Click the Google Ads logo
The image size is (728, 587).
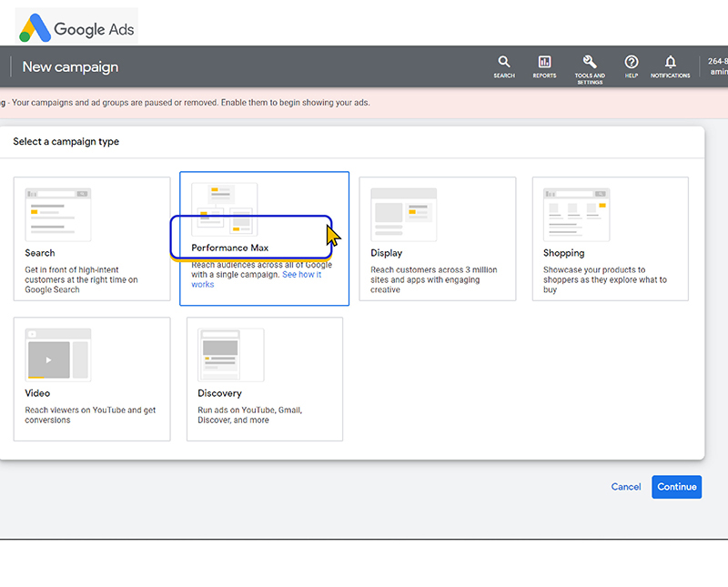point(76,27)
